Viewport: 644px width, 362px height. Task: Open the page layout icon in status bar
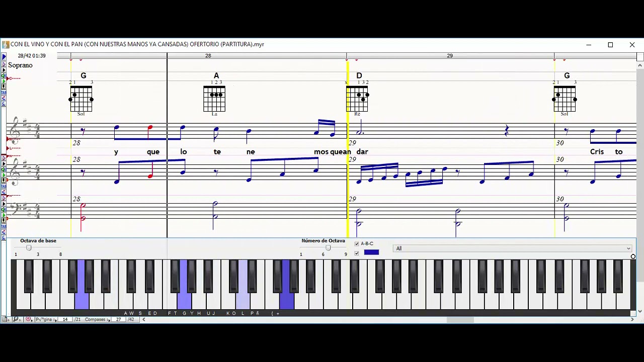tap(5, 319)
